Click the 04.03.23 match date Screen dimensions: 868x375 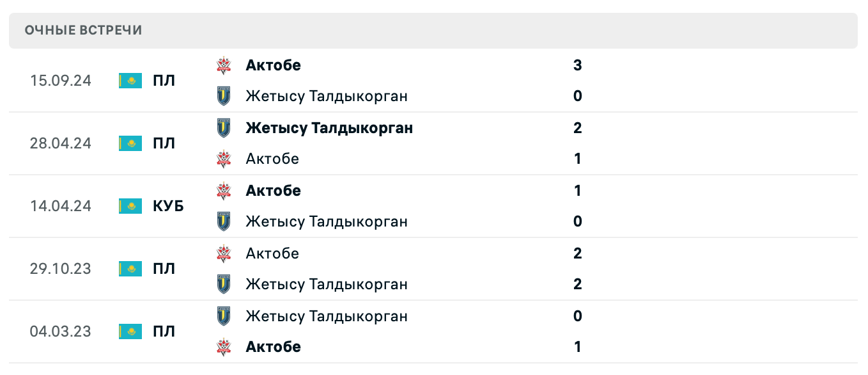[60, 331]
